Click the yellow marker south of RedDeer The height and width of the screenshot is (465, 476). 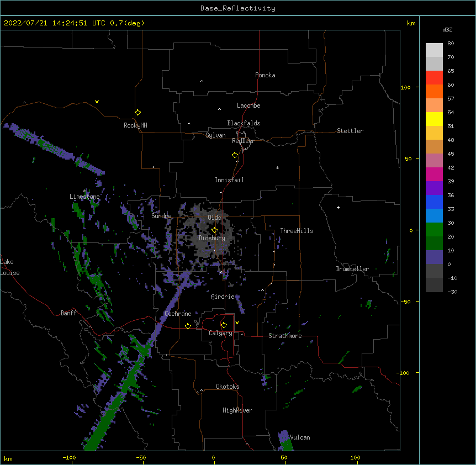click(235, 155)
